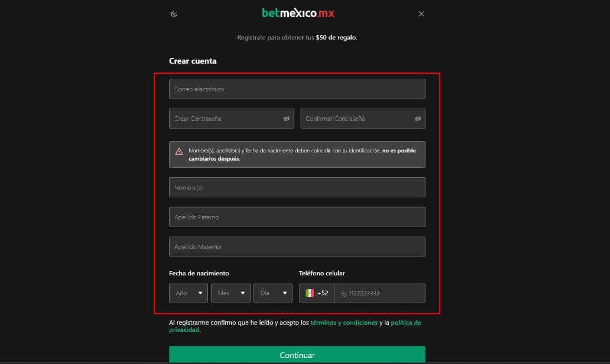
Task: Open the Día dropdown
Action: tap(273, 293)
